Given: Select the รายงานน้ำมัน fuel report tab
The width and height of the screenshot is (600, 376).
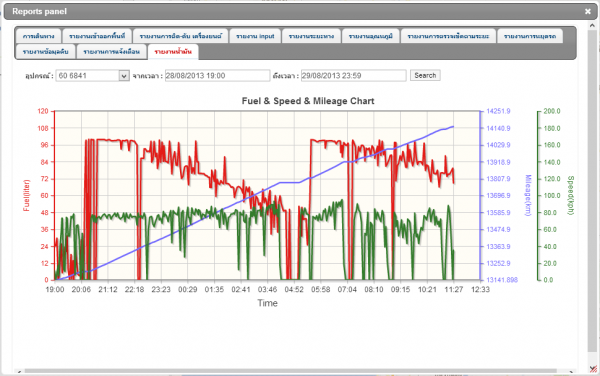Looking at the screenshot, I should (173, 52).
